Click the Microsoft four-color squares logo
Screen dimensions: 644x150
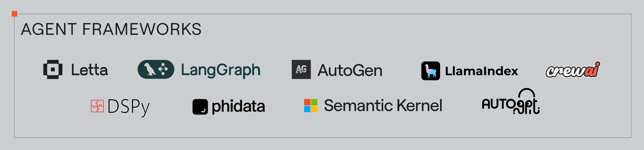(310, 106)
